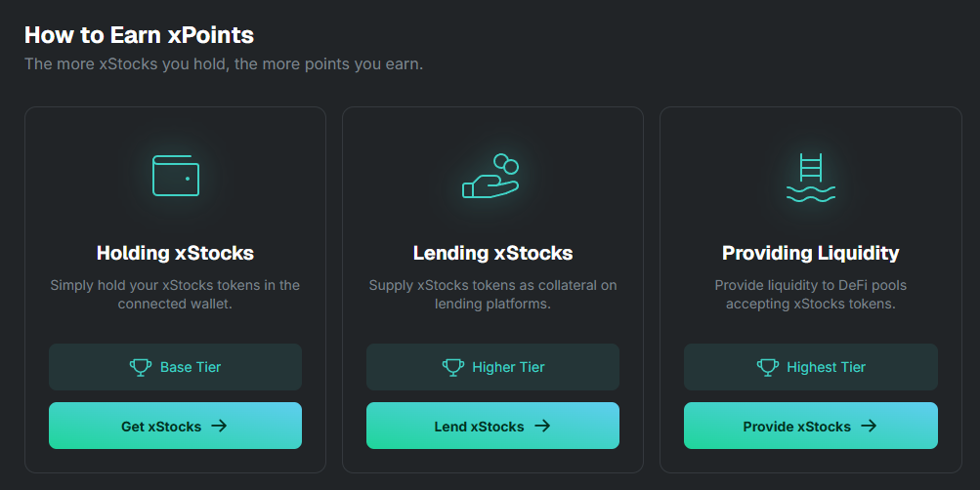Click the arrow icon on Get xStocks

(x=219, y=426)
